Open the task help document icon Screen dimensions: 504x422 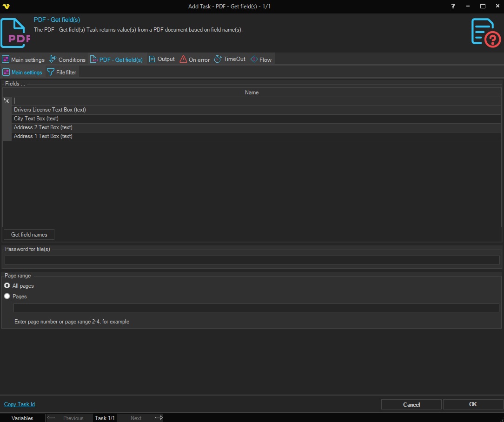[x=486, y=33]
